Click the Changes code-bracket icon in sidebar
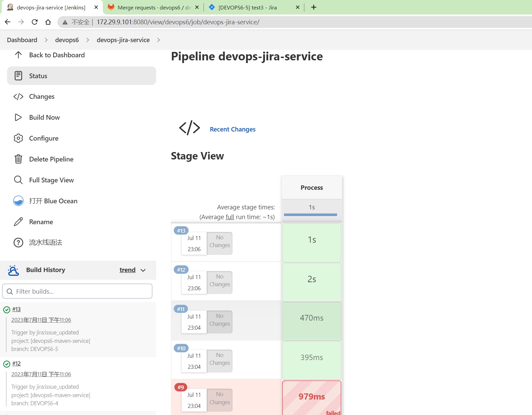 tap(18, 96)
